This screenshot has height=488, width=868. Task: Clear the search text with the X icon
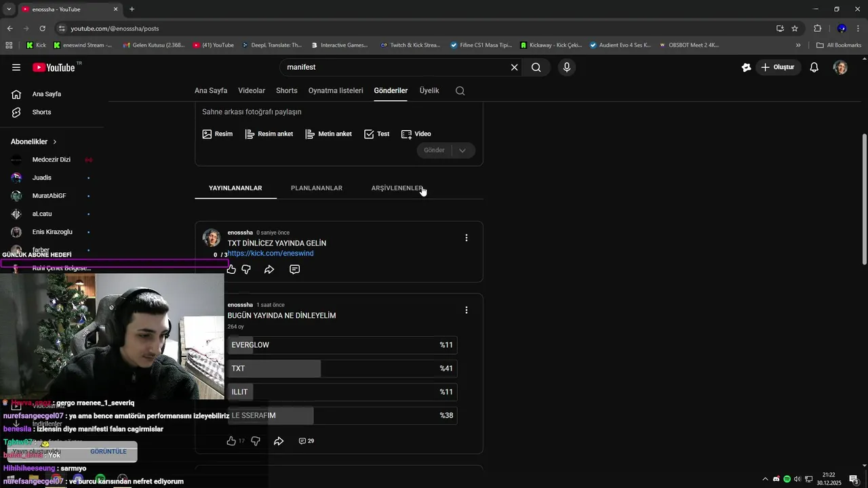(x=514, y=67)
